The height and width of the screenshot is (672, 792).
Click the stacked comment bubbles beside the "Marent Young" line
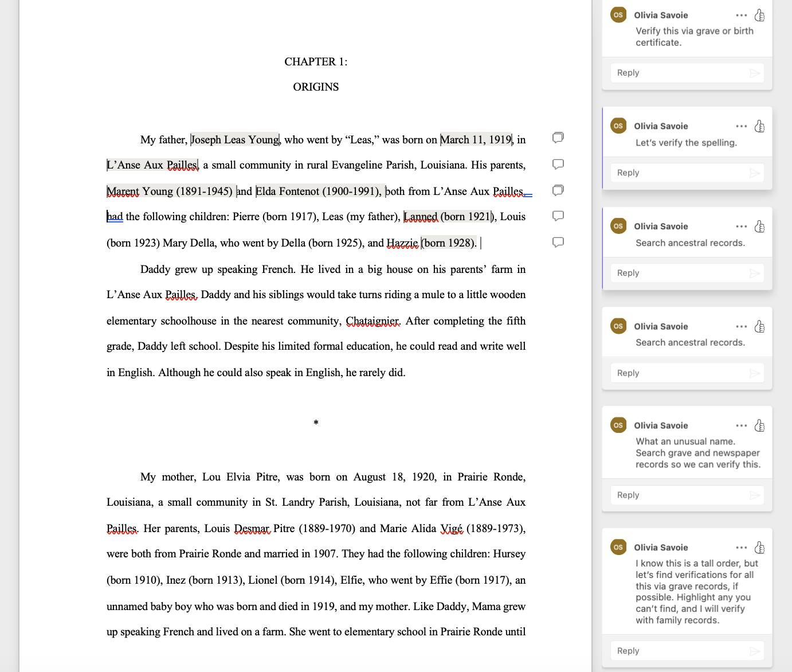coord(558,190)
